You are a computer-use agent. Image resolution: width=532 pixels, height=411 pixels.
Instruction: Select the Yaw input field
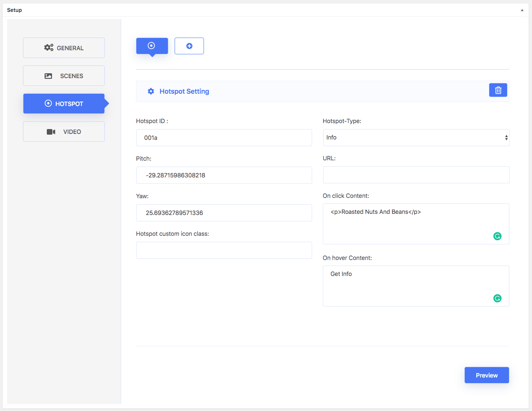pyautogui.click(x=224, y=213)
